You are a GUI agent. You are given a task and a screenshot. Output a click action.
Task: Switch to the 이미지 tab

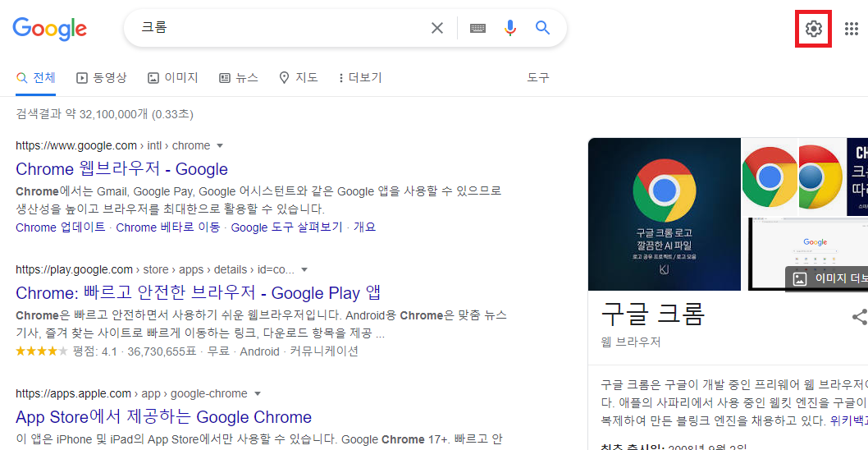(173, 77)
